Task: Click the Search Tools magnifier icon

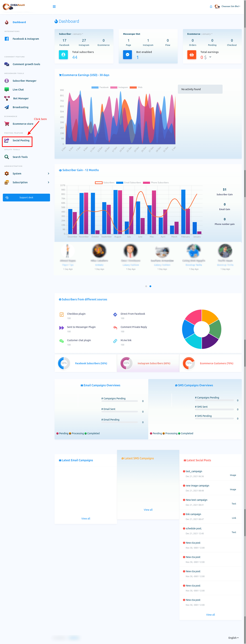Action: click(x=7, y=157)
